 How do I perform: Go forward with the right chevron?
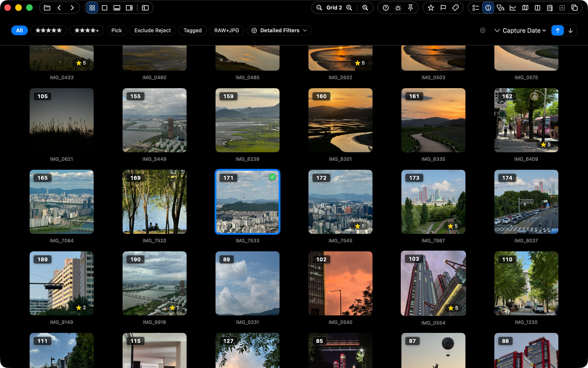tap(72, 8)
